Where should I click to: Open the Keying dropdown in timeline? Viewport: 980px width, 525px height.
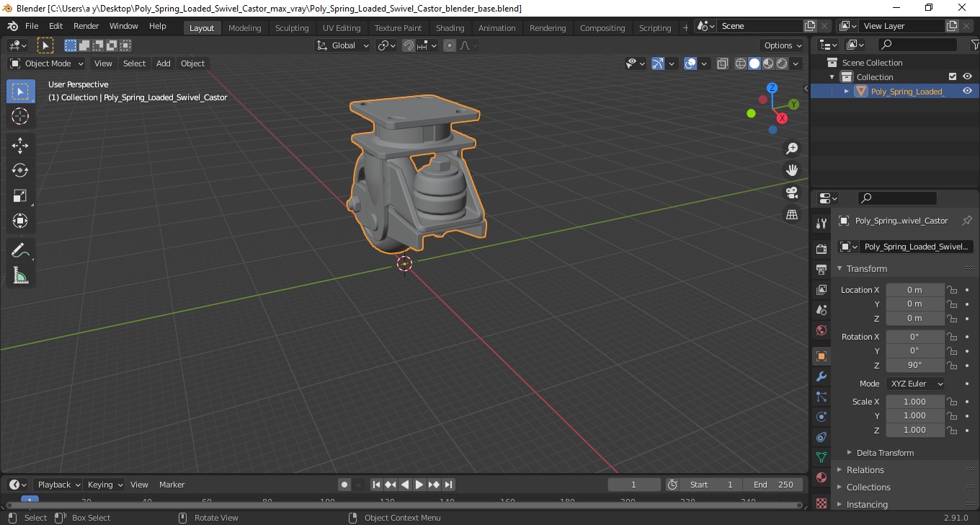(x=105, y=485)
